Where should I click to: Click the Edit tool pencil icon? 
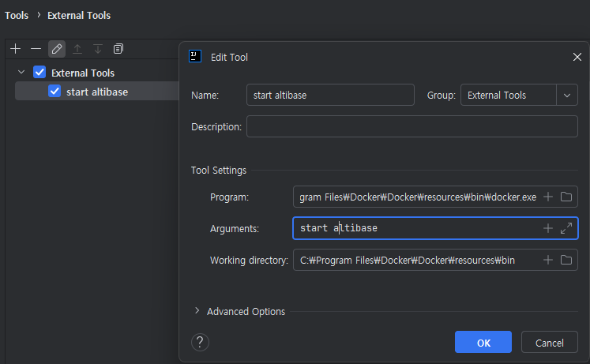[x=56, y=49]
